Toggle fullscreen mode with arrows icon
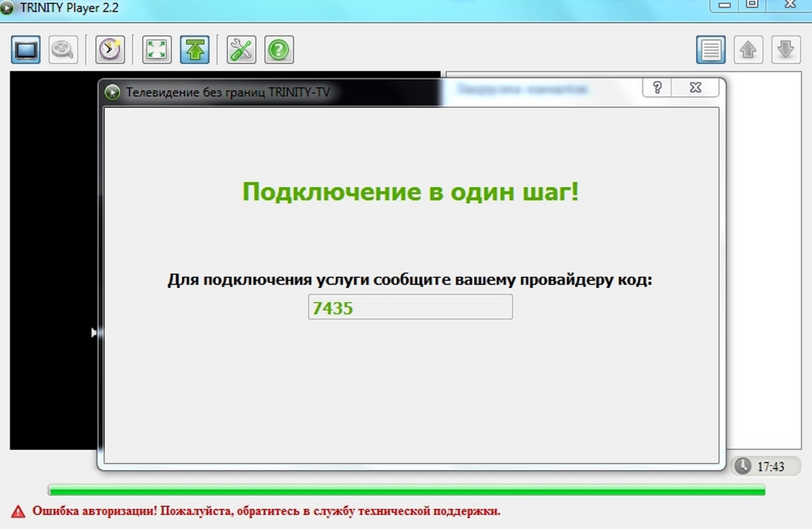Viewport: 812px width, 529px height. point(157,50)
